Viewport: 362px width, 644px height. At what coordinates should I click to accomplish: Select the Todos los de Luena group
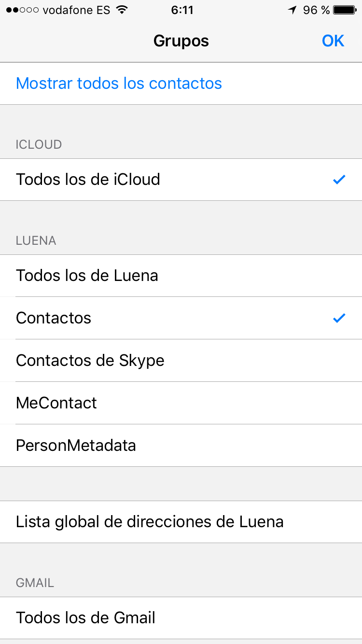tap(87, 276)
